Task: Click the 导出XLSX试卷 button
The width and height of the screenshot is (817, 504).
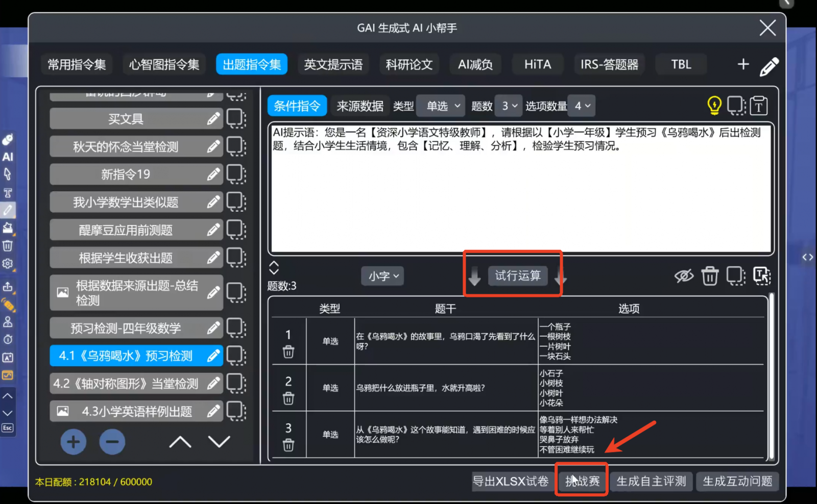Action: [511, 481]
